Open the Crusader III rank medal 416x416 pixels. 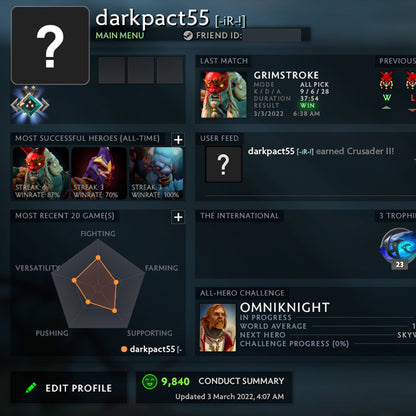point(30,104)
